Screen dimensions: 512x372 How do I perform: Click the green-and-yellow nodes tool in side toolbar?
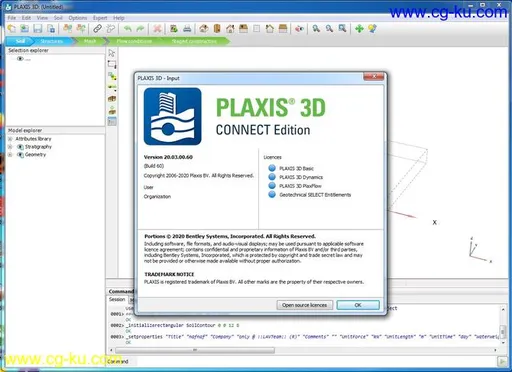click(x=112, y=76)
